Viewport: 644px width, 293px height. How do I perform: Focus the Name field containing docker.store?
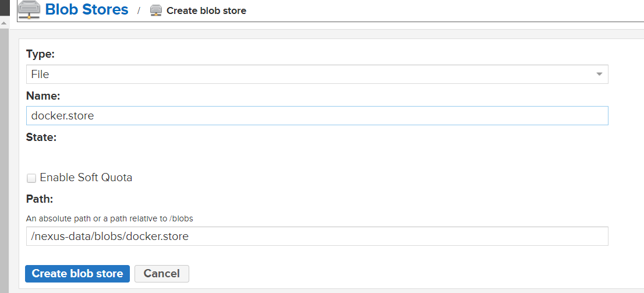[317, 116]
